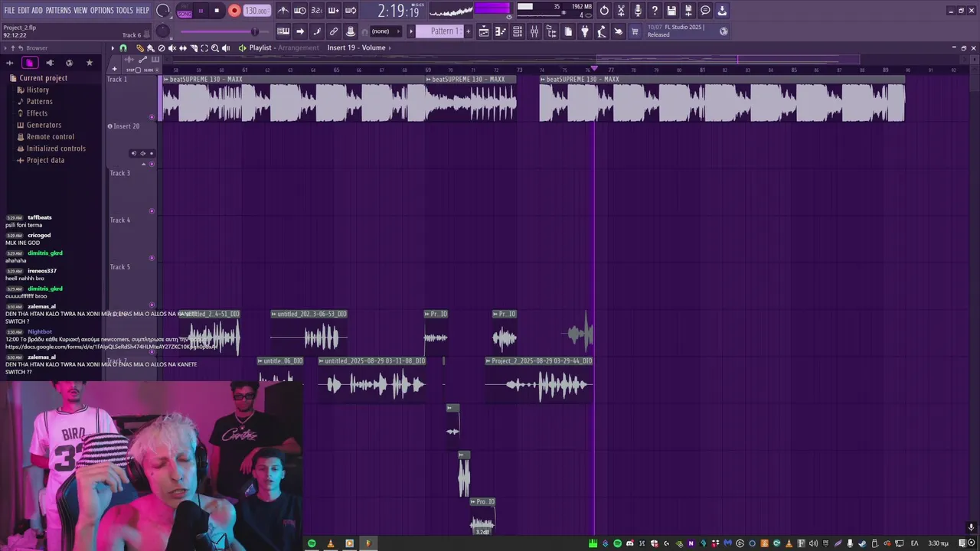Open the channel rack view icon
Image resolution: width=980 pixels, height=551 pixels.
click(518, 31)
